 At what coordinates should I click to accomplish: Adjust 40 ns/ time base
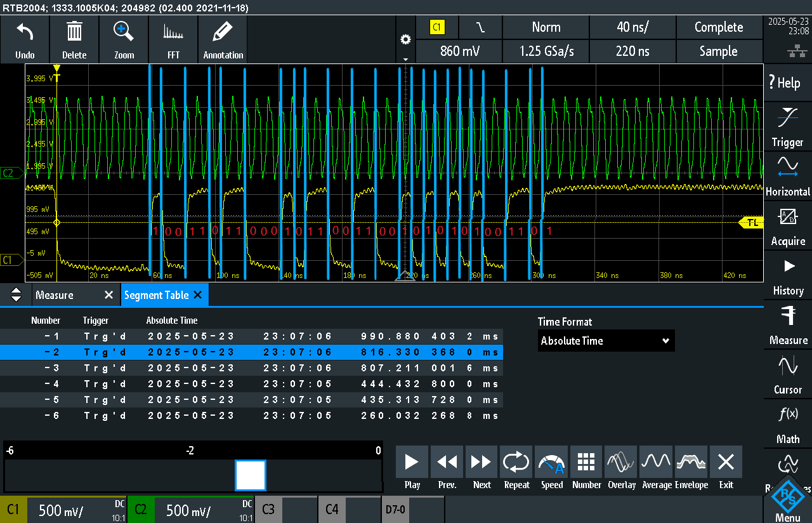click(632, 27)
